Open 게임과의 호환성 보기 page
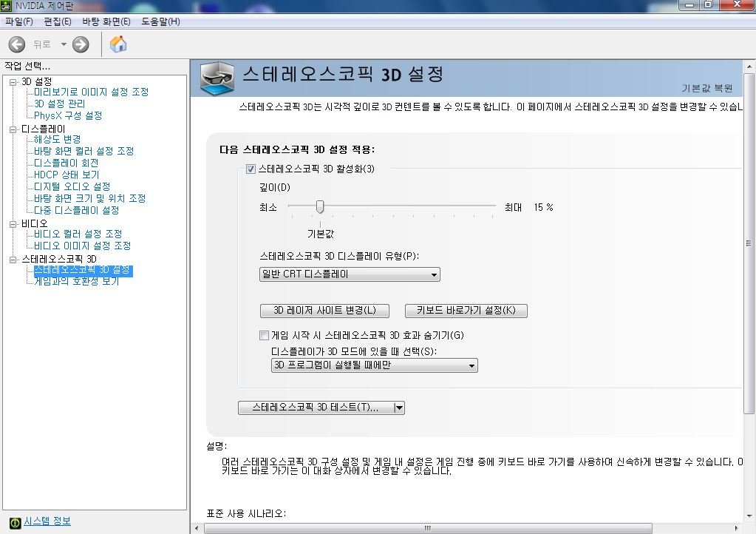 [x=77, y=281]
